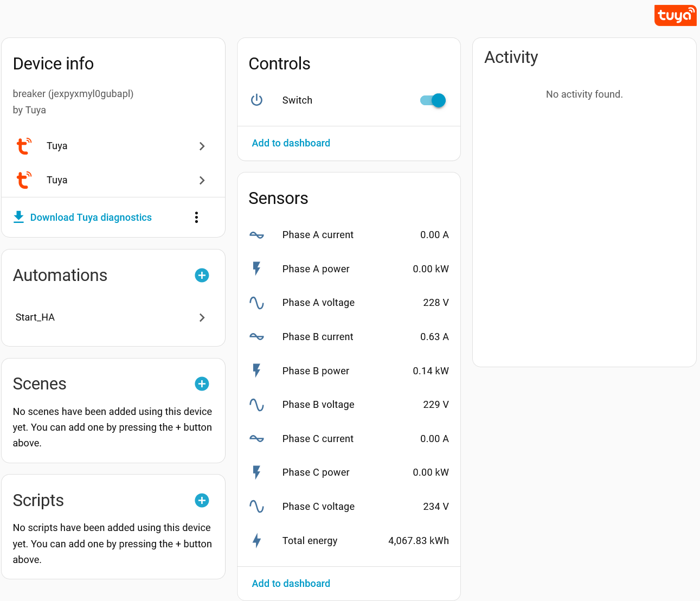Add a new automation with plus icon

202,276
